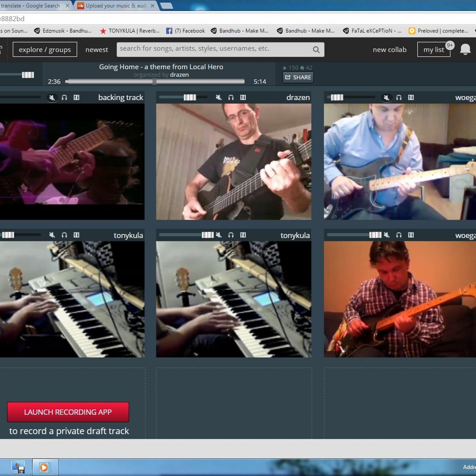Solo the drazen track with headphones icon
Screen dimensions: 476x476
pos(231,98)
